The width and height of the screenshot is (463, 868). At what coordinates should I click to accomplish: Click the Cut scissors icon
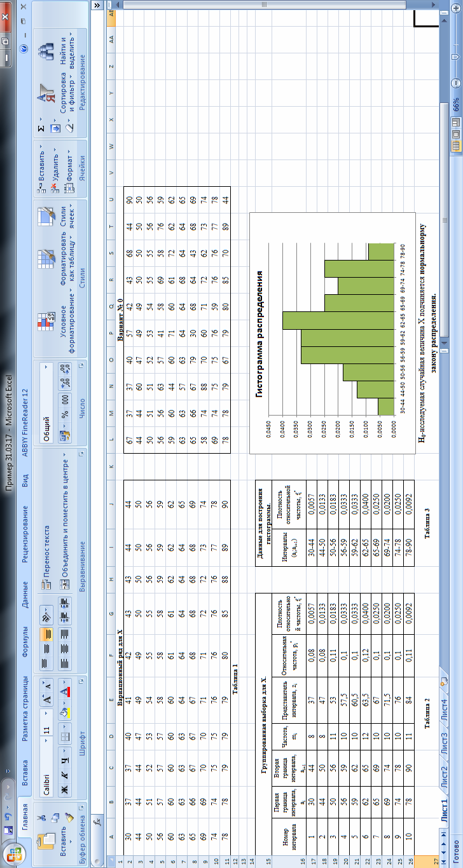pyautogui.click(x=41, y=818)
